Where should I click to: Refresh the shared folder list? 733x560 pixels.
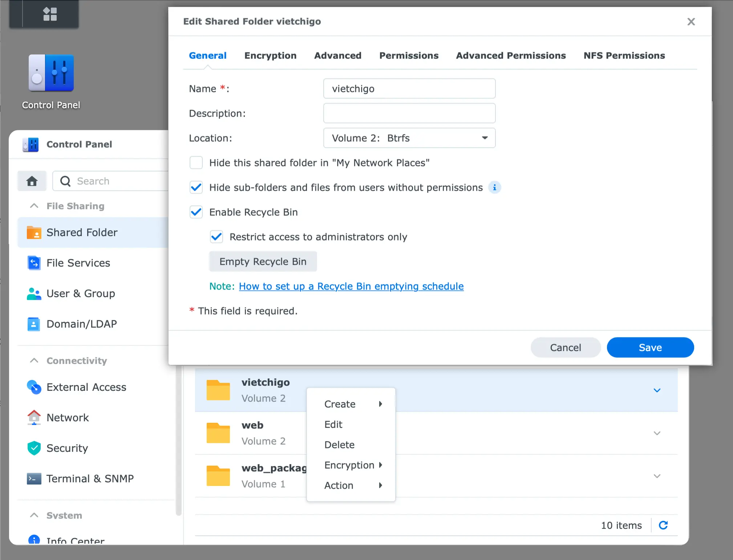pos(663,525)
